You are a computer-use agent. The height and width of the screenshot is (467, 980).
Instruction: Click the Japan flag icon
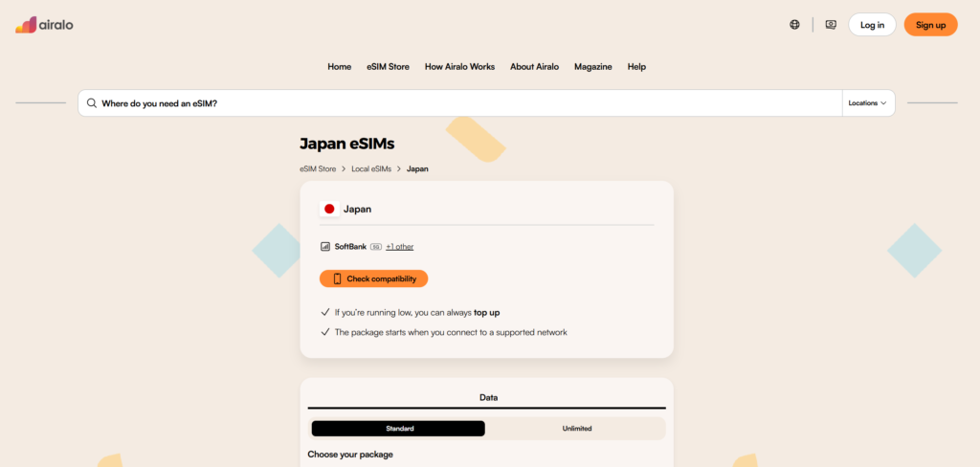coord(329,209)
